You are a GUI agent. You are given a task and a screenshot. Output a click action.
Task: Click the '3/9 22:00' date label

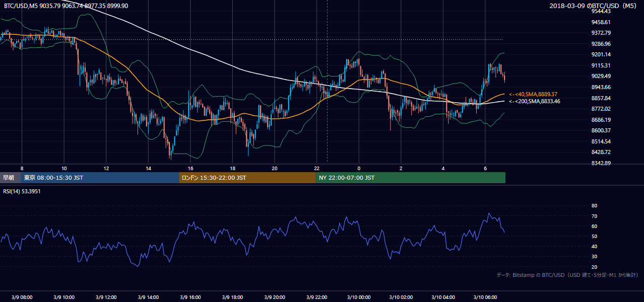tap(316, 297)
